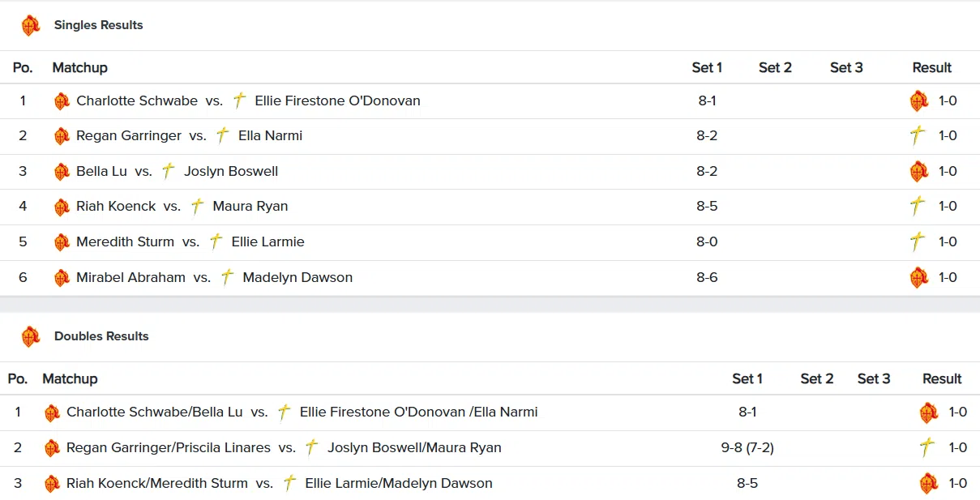The width and height of the screenshot is (980, 500).
Task: Click the shield logo beside Doubles Results heading
Action: (30, 336)
